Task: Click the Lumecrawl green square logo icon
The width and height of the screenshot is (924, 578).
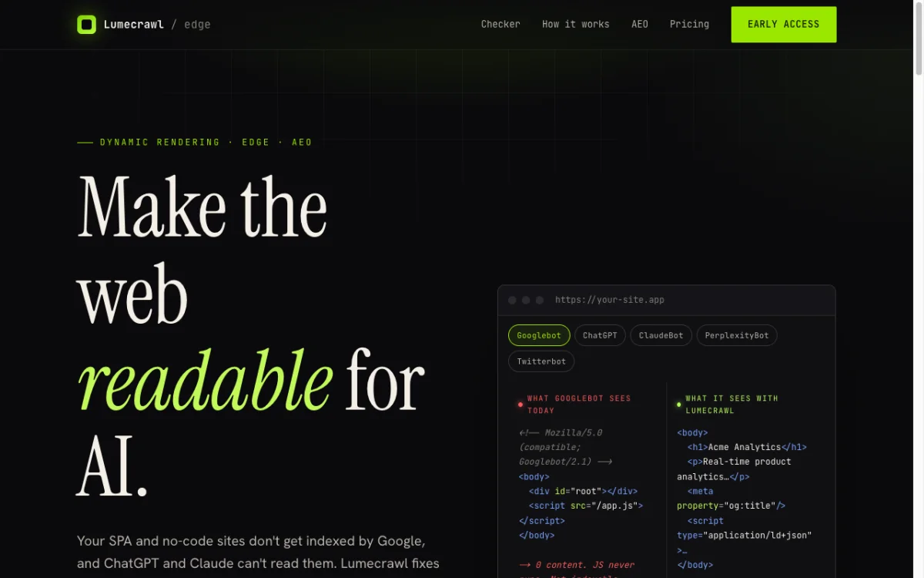Action: [86, 25]
